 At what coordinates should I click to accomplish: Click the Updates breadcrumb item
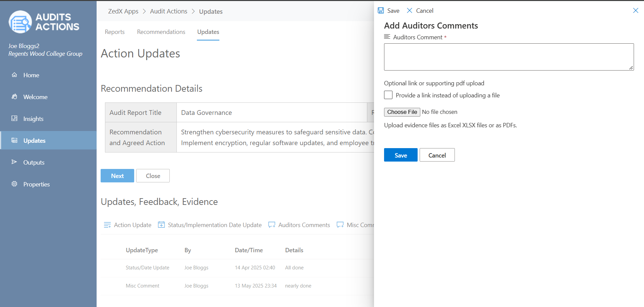pyautogui.click(x=211, y=11)
